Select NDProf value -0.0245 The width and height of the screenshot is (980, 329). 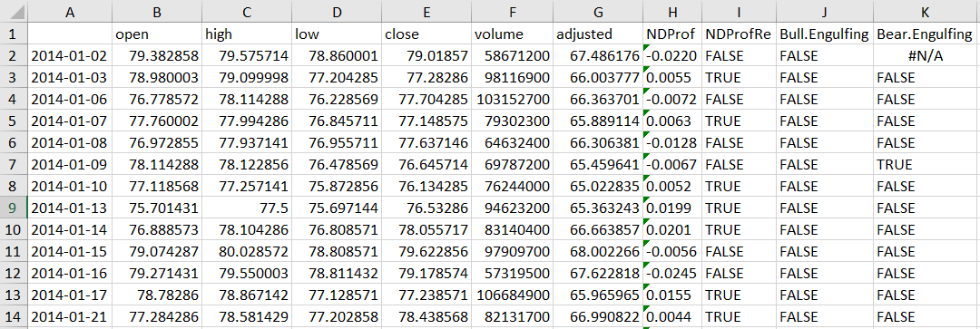tap(671, 274)
